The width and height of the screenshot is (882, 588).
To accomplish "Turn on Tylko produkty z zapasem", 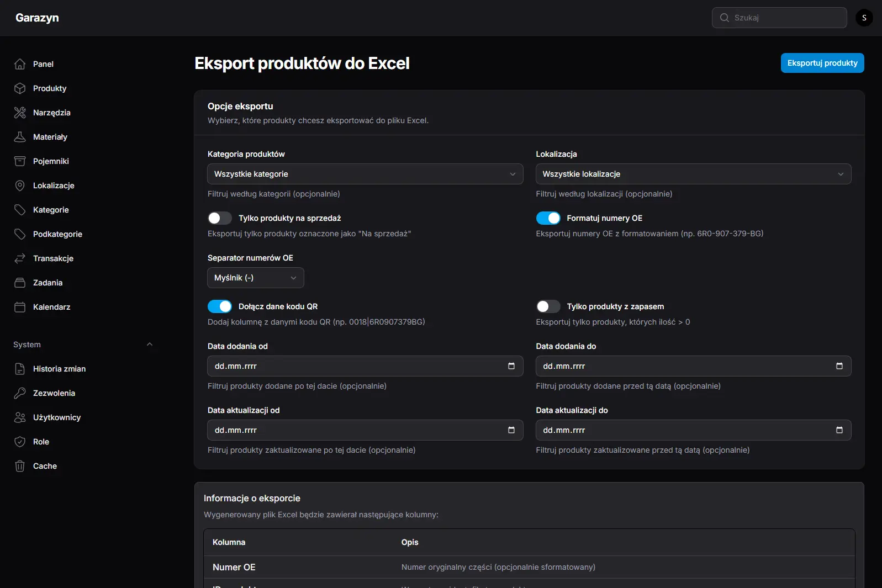I will click(548, 306).
